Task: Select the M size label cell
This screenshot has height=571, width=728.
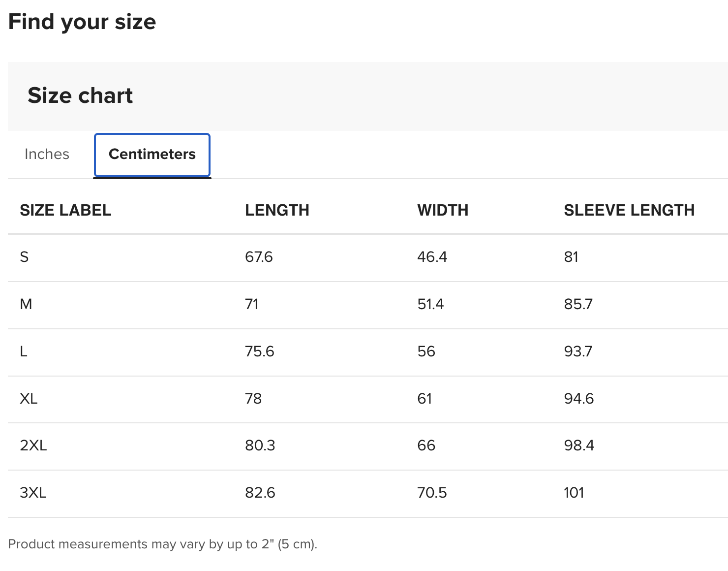Action: tap(26, 304)
